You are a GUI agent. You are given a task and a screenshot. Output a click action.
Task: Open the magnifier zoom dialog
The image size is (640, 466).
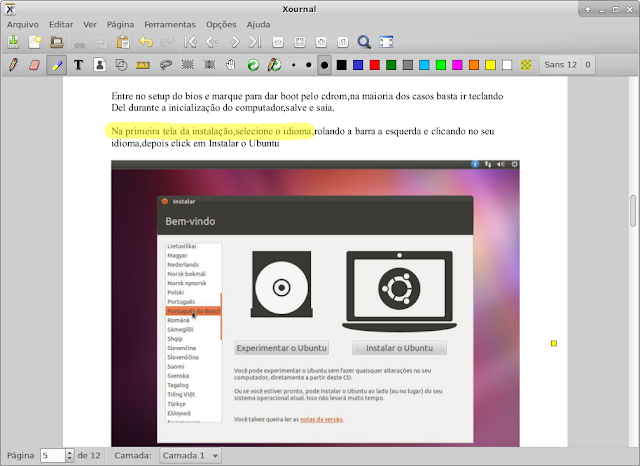tap(364, 42)
